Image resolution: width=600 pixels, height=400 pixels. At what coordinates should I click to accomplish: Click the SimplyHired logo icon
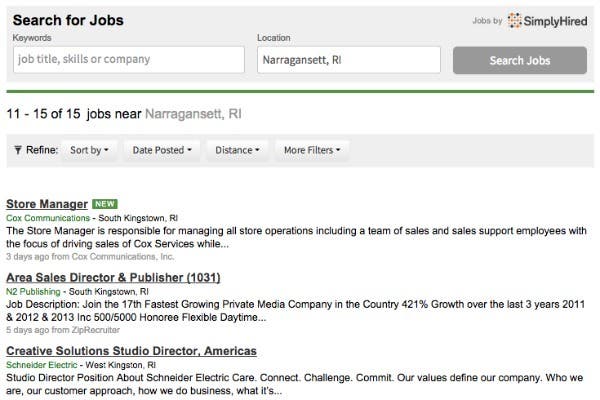pyautogui.click(x=514, y=21)
